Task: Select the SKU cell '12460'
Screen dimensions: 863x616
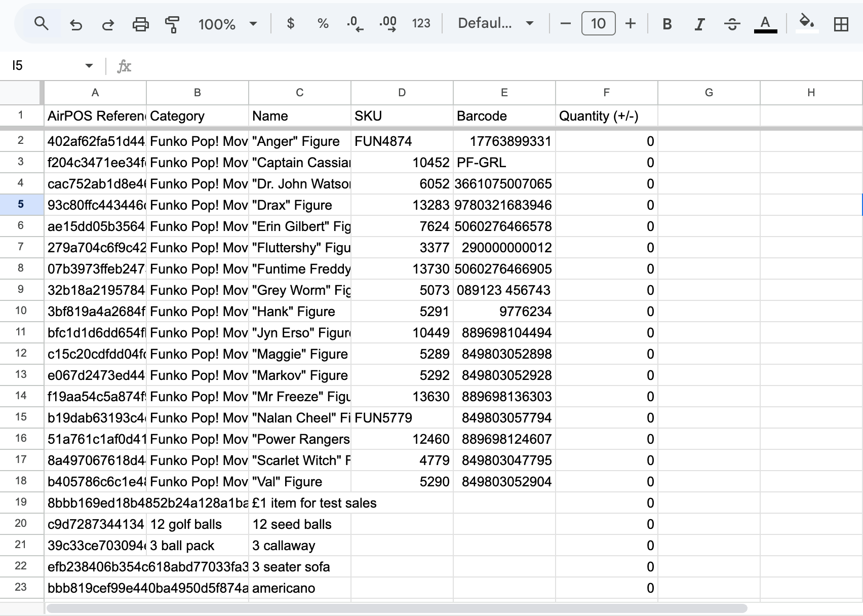Action: [402, 439]
